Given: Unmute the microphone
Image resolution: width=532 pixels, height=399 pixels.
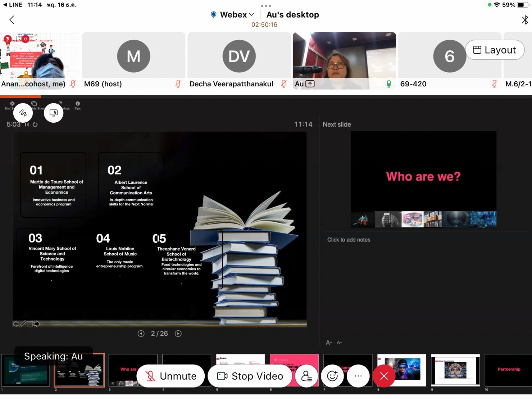Looking at the screenshot, I should (x=171, y=376).
